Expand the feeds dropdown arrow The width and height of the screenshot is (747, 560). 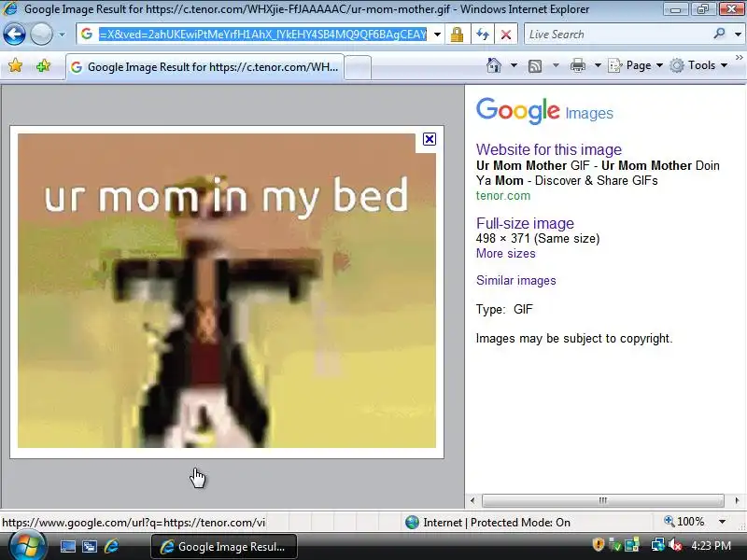coord(556,65)
